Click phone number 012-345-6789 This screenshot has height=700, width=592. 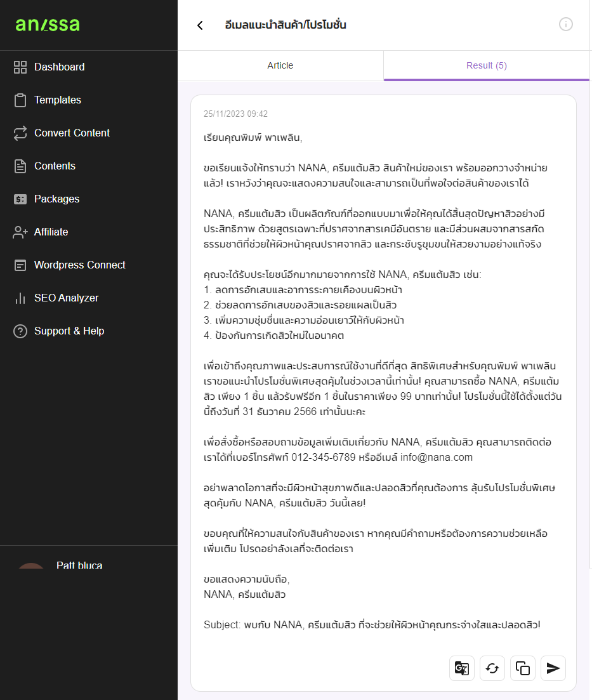click(323, 458)
